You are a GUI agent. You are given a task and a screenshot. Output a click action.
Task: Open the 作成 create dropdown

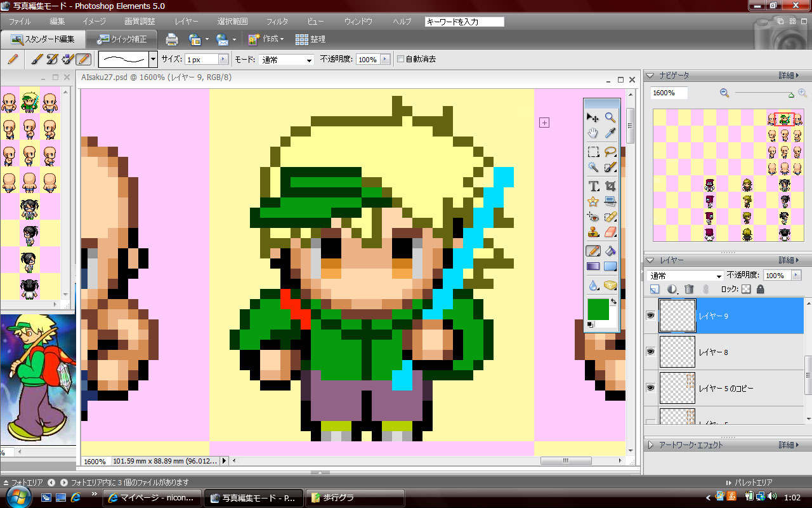266,39
